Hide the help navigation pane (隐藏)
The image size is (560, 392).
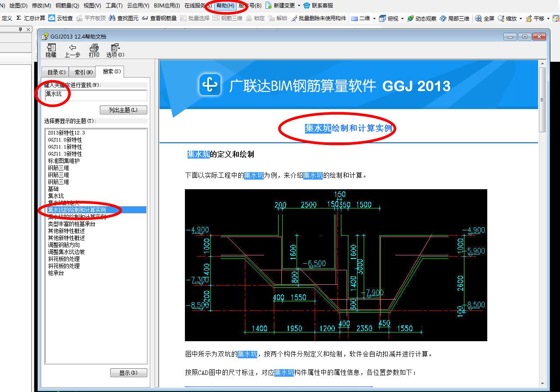point(51,51)
